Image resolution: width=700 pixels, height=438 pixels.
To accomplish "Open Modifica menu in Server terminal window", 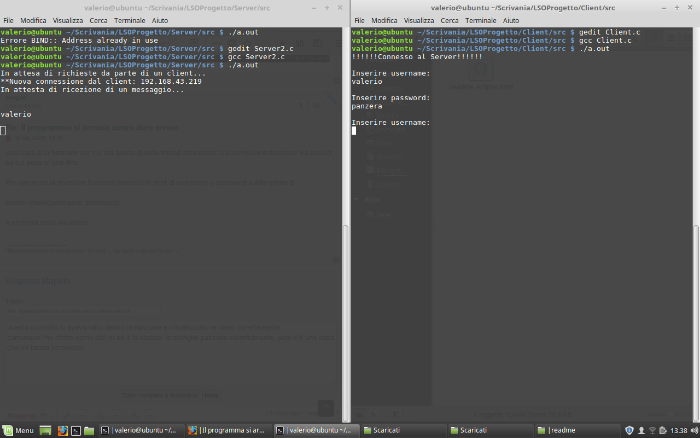I will pyautogui.click(x=34, y=20).
